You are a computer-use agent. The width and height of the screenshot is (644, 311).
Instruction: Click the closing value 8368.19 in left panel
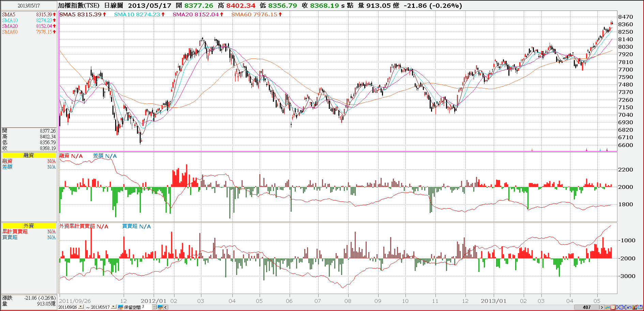coord(48,148)
